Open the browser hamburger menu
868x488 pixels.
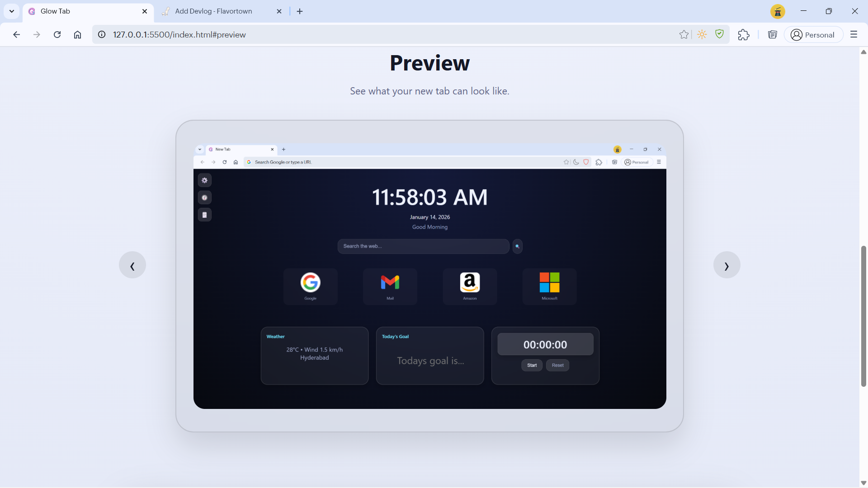(854, 35)
